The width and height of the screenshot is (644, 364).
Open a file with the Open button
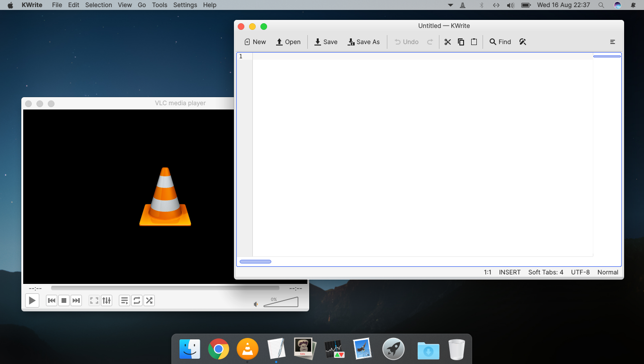tap(288, 42)
